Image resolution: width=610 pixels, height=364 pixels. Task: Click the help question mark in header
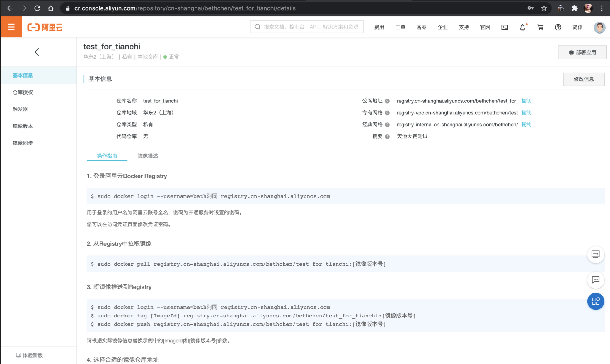click(558, 27)
